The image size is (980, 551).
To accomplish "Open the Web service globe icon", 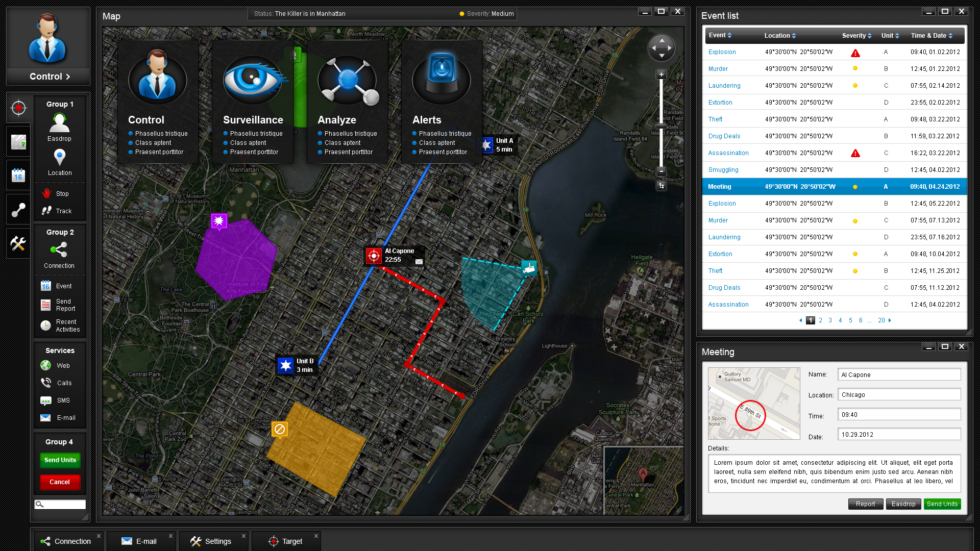I will [x=45, y=365].
